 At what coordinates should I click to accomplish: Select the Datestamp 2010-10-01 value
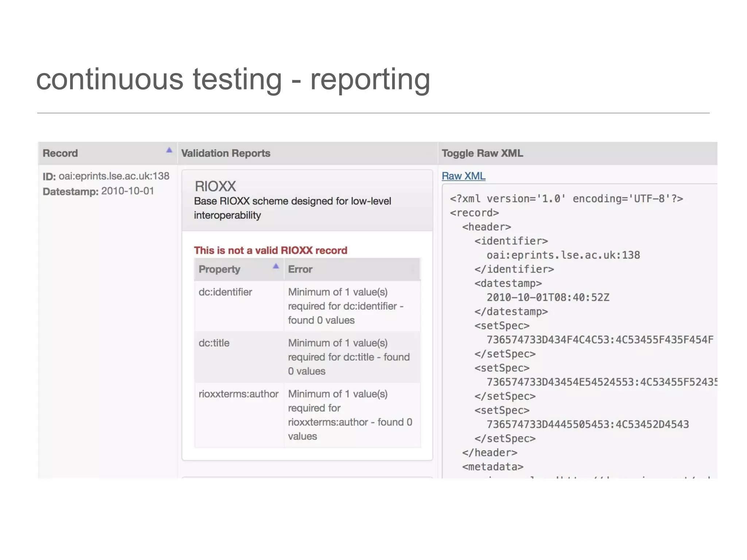[127, 191]
